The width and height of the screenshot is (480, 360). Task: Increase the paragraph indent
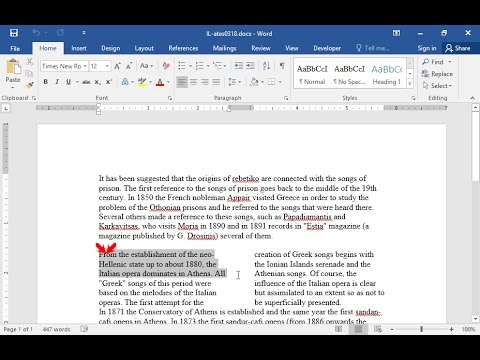point(250,66)
